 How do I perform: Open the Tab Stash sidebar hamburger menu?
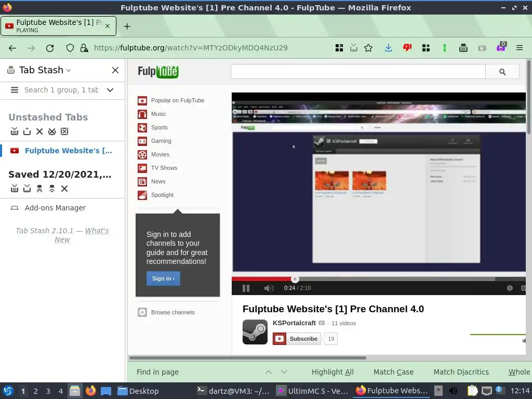click(14, 90)
